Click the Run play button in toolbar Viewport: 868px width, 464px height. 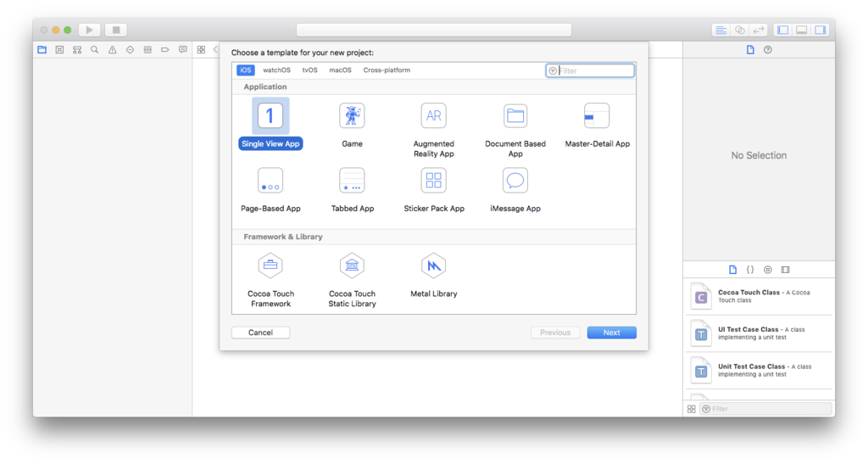pos(89,30)
